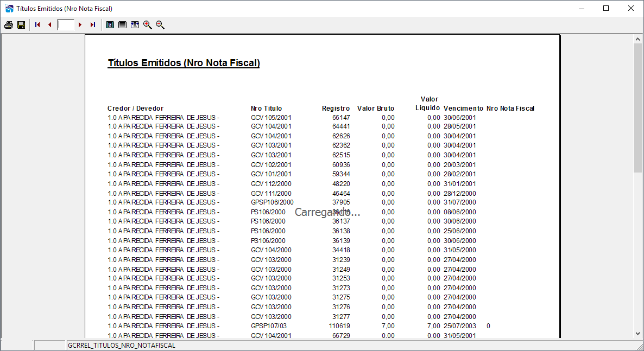
Task: Click the 'Nro Nota Fiscal' column header
Action: coord(510,109)
